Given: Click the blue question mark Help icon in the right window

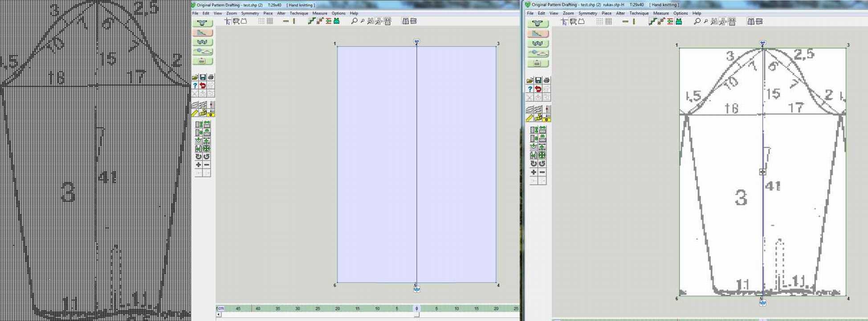Looking at the screenshot, I should pos(530,89).
